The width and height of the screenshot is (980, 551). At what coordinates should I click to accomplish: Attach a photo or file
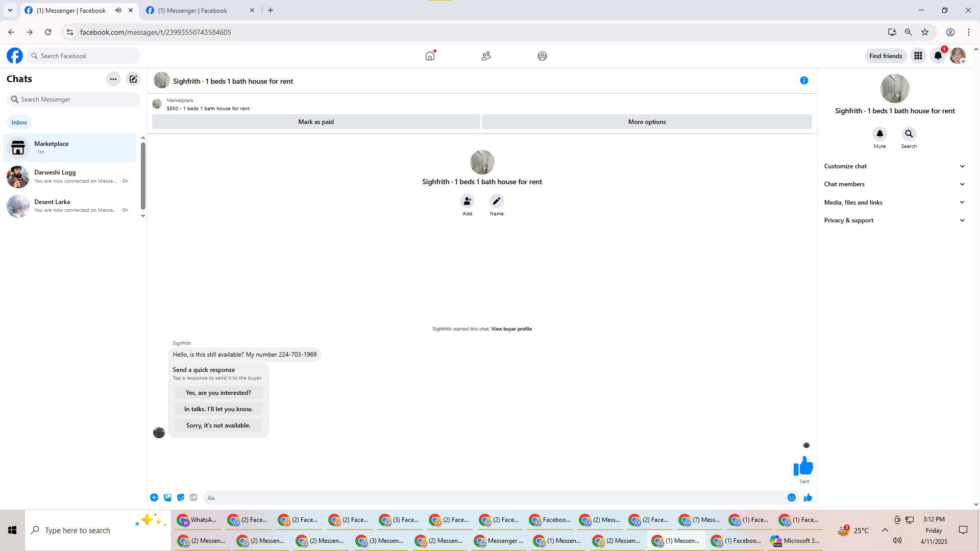[167, 497]
